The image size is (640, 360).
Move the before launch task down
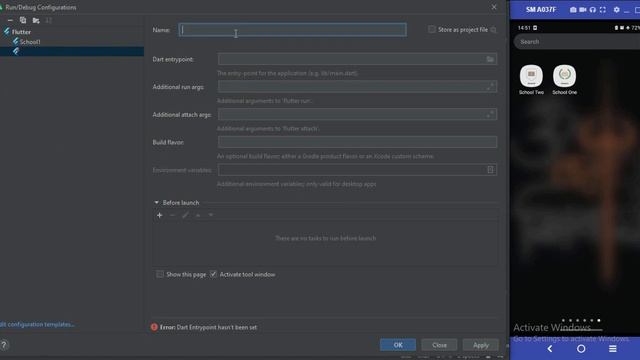211,215
